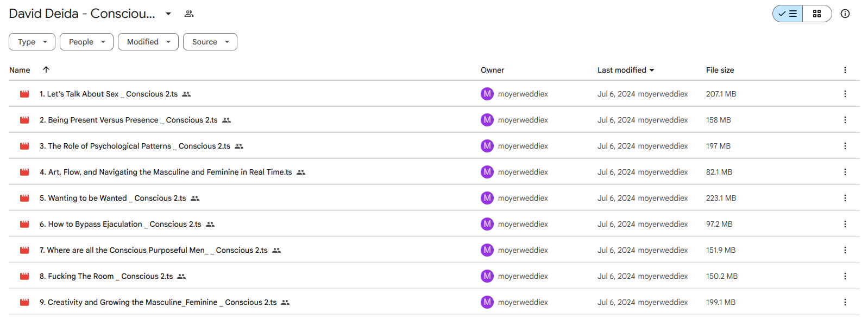Open more actions for Let's Talk About Sex
868x326 pixels.
tap(845, 94)
